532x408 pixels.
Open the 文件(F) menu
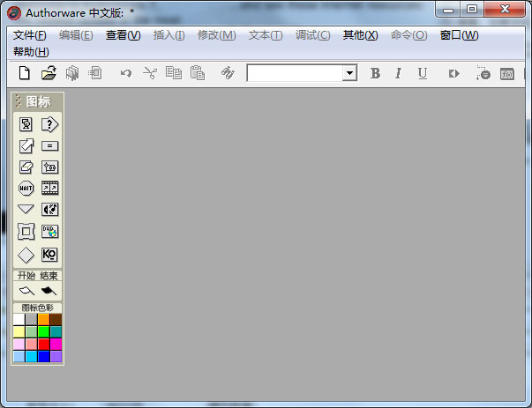29,35
